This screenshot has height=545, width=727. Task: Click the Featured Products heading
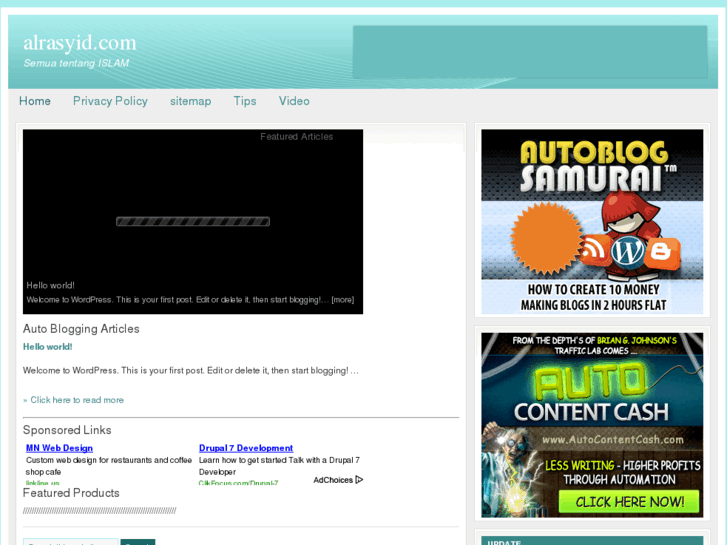pos(71,493)
